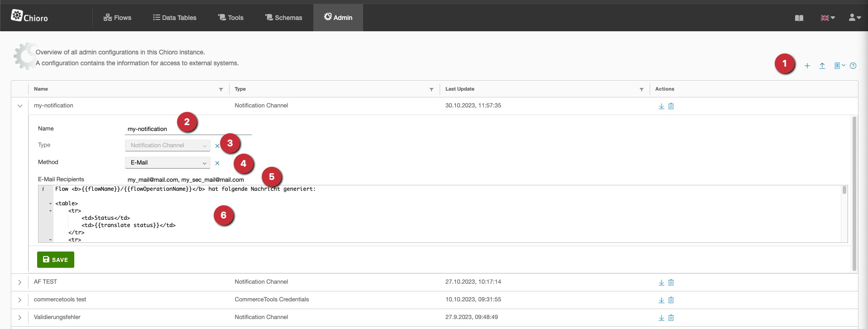The width and height of the screenshot is (868, 329).
Task: Open the help question mark icon
Action: (853, 66)
